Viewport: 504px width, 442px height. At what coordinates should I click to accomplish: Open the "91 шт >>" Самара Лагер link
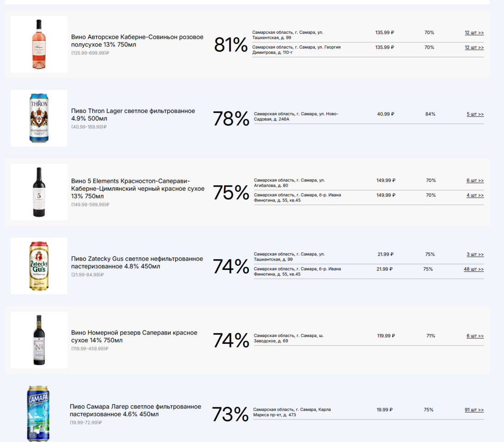point(474,410)
